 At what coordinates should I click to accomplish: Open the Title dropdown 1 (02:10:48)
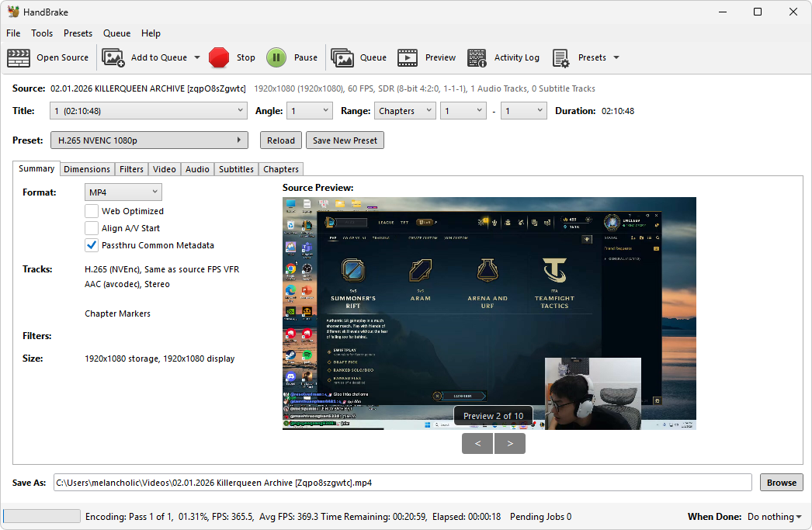[148, 111]
